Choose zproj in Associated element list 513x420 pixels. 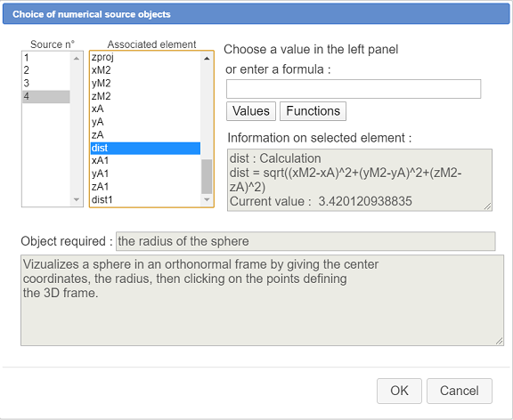point(145,57)
